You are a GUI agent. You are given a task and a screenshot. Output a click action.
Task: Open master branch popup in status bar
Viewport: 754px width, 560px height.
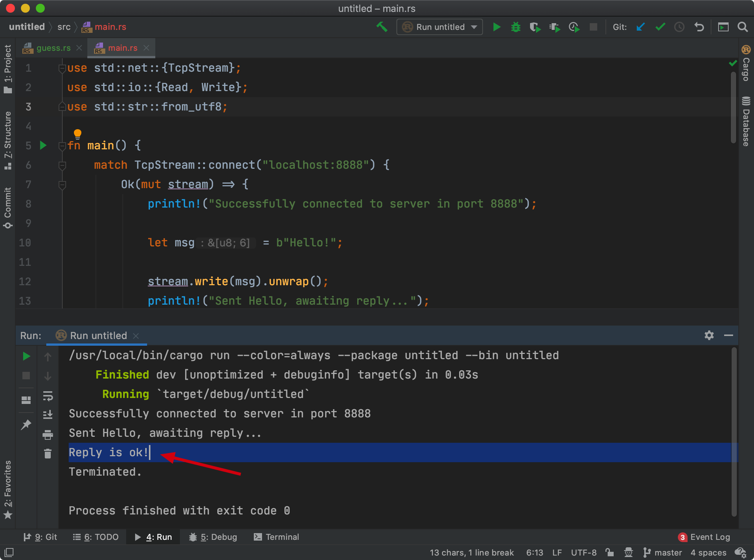pos(663,552)
